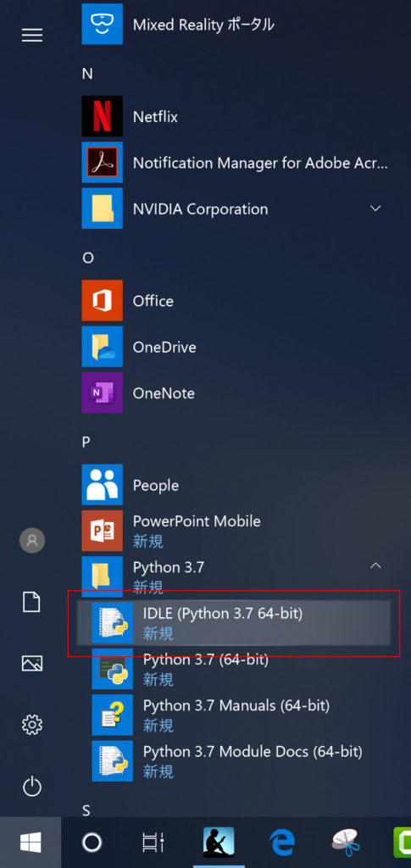Expand the Start menu hamburger navigation
The image size is (411, 868).
(32, 36)
